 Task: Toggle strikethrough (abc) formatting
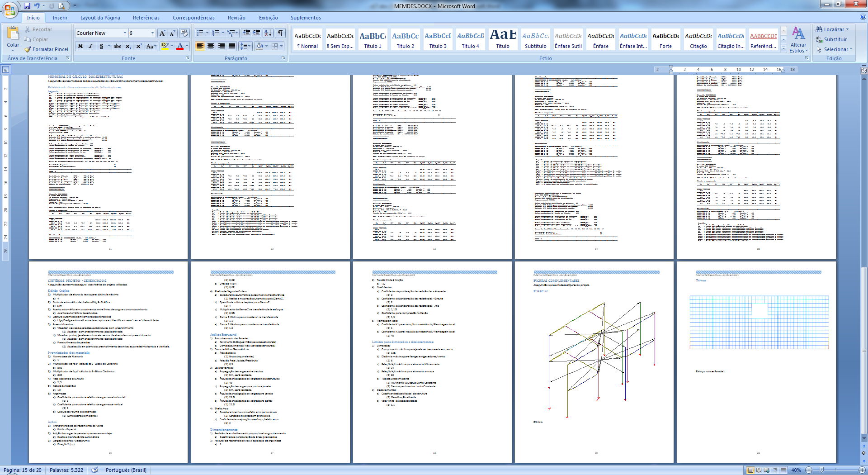[x=118, y=46]
